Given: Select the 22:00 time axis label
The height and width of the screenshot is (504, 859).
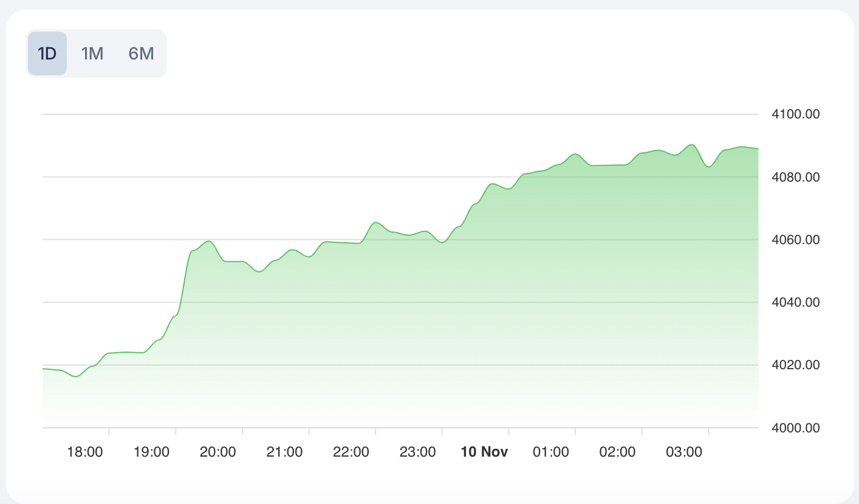Looking at the screenshot, I should point(351,452).
